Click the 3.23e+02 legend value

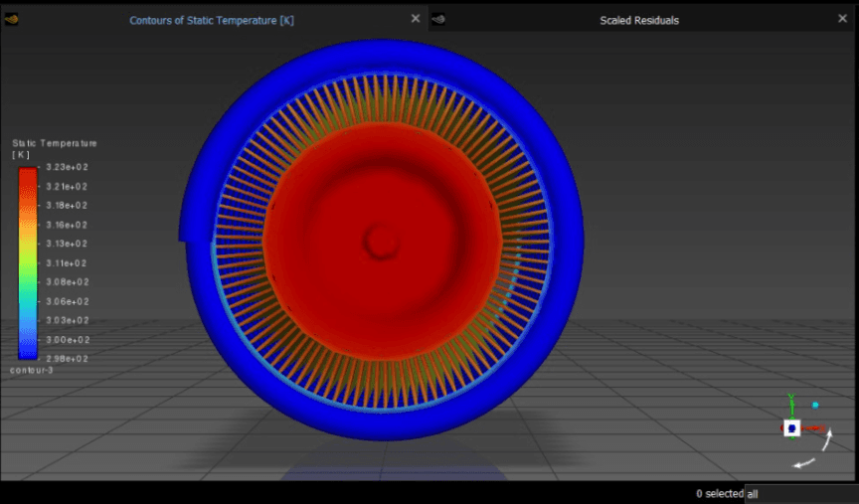tap(67, 167)
